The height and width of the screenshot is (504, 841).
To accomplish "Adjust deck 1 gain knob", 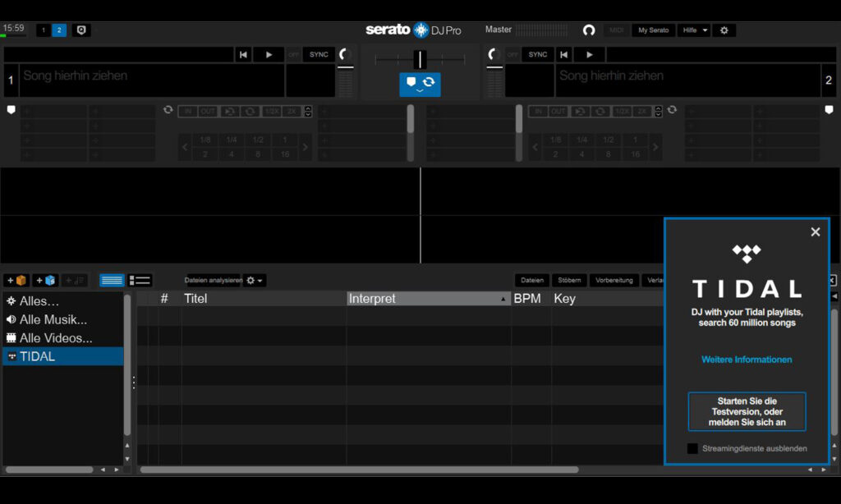I will coord(345,54).
